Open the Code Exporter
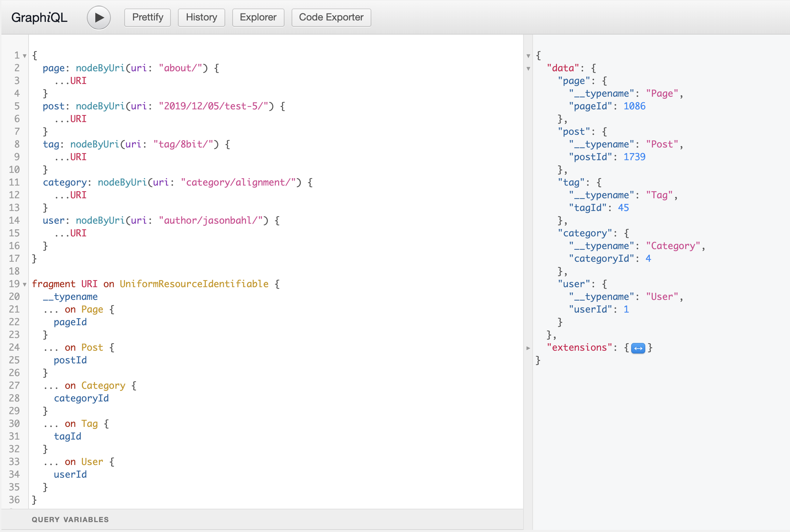Viewport: 790px width, 532px height. [331, 17]
